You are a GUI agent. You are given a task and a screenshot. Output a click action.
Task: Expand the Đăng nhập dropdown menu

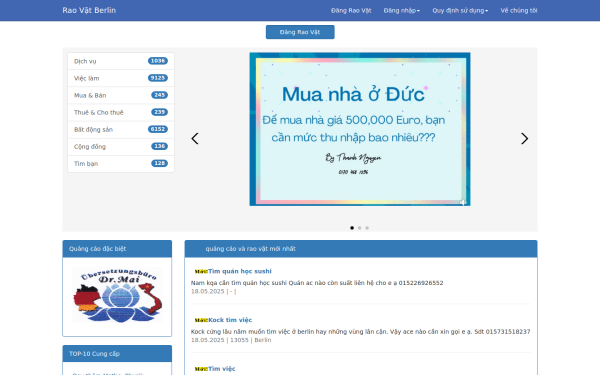(x=401, y=11)
